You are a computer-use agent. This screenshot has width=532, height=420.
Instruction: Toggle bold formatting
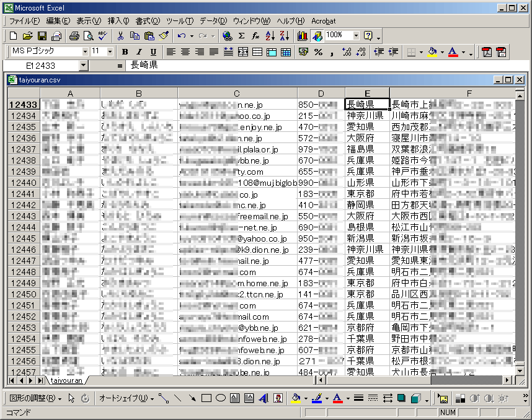(x=125, y=52)
